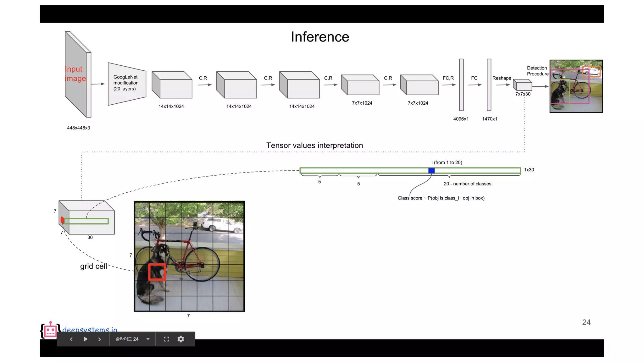The height and width of the screenshot is (362, 644).
Task: Click the slide page number 24
Action: [x=586, y=322]
